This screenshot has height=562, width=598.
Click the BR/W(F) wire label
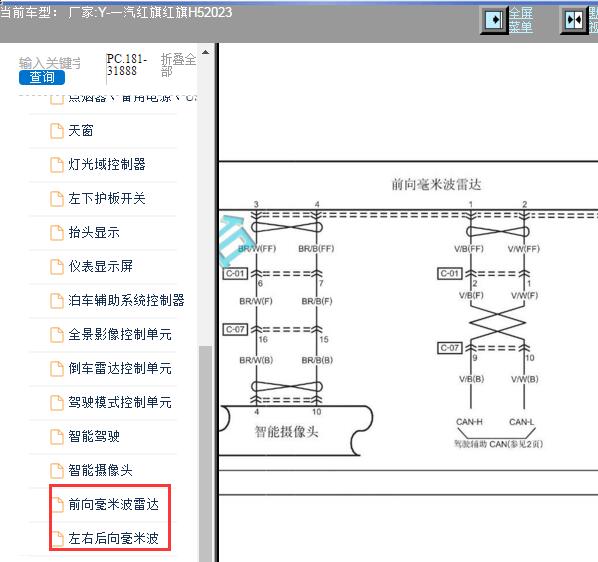click(x=256, y=301)
